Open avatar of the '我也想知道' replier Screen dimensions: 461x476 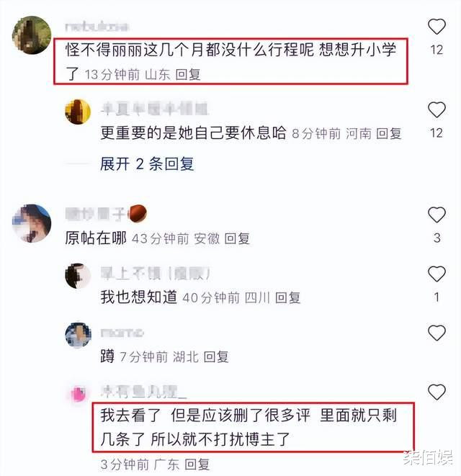coord(78,276)
